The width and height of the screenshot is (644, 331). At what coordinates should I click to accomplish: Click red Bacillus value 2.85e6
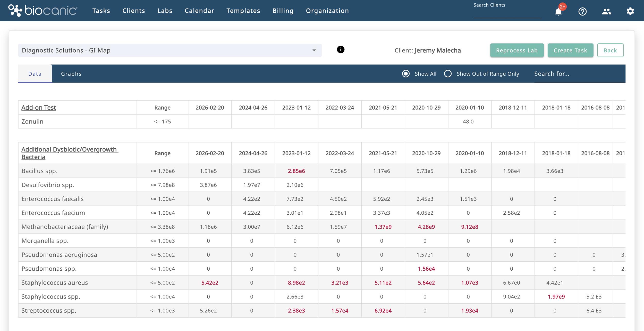[x=296, y=171]
